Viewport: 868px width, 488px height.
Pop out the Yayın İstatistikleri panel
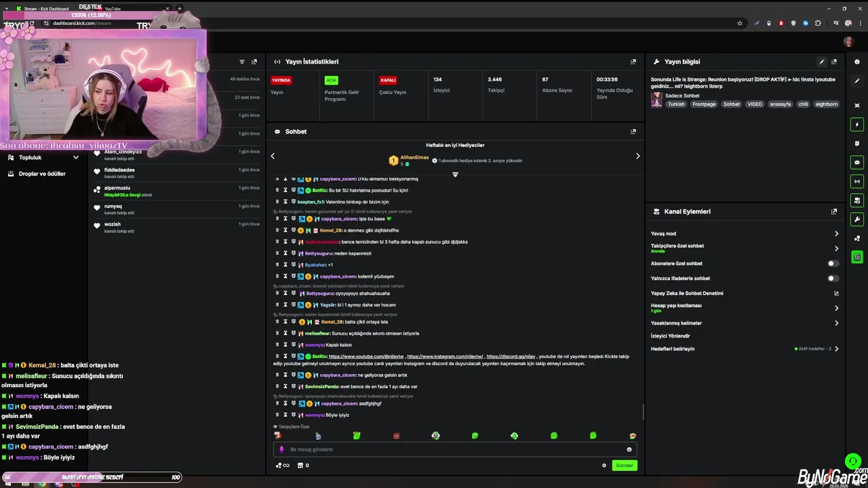633,62
